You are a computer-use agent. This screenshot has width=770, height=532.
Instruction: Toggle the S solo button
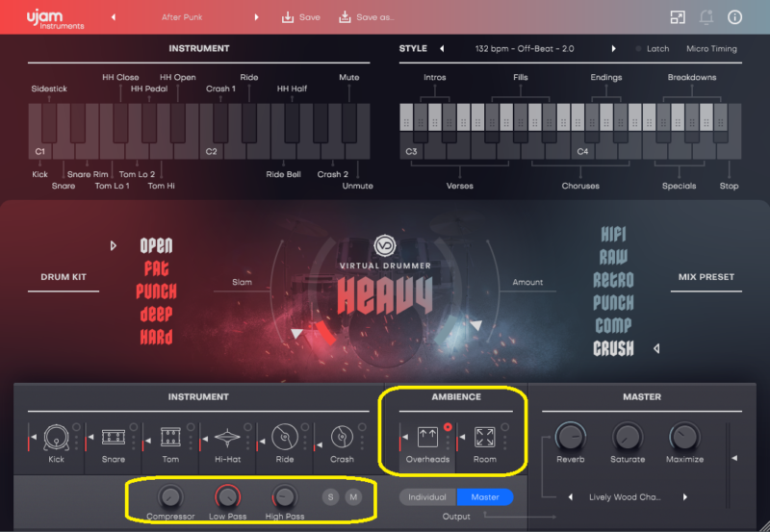331,496
